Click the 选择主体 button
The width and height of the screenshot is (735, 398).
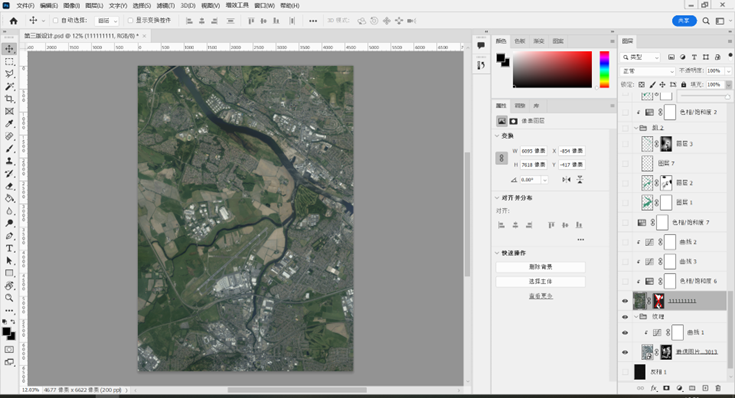(x=540, y=281)
